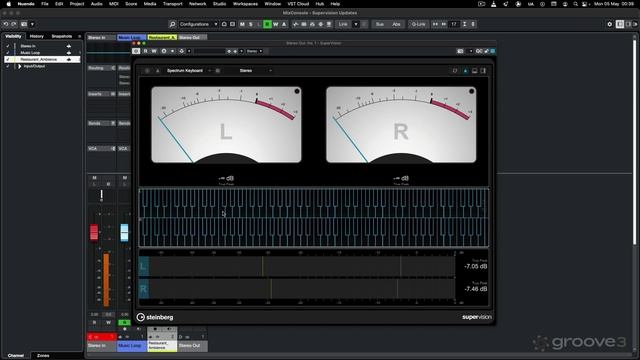640x360 pixels.
Task: Click the snapshot camera icon in plugin header
Action: pos(460,51)
